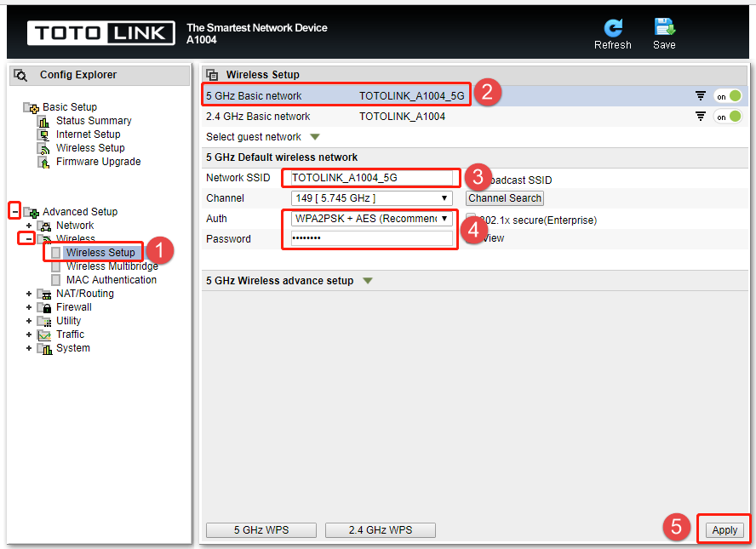This screenshot has width=756, height=549.
Task: Open the Status Summary chart icon
Action: (44, 121)
